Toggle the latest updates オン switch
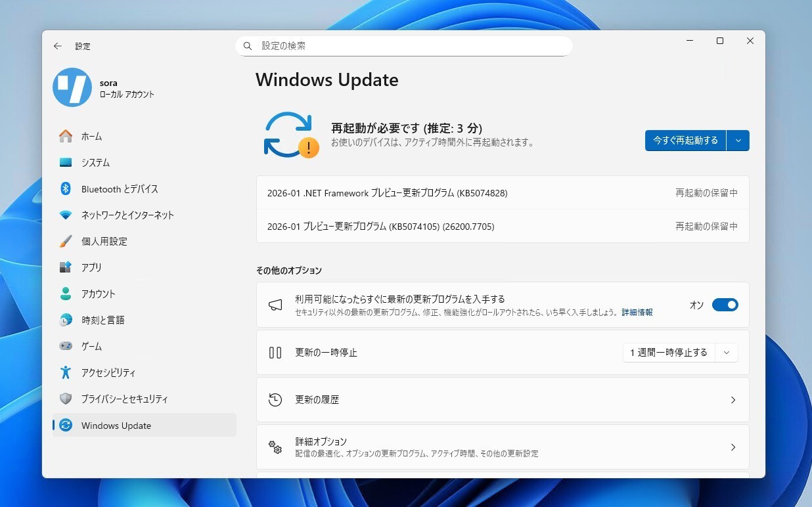 click(725, 305)
